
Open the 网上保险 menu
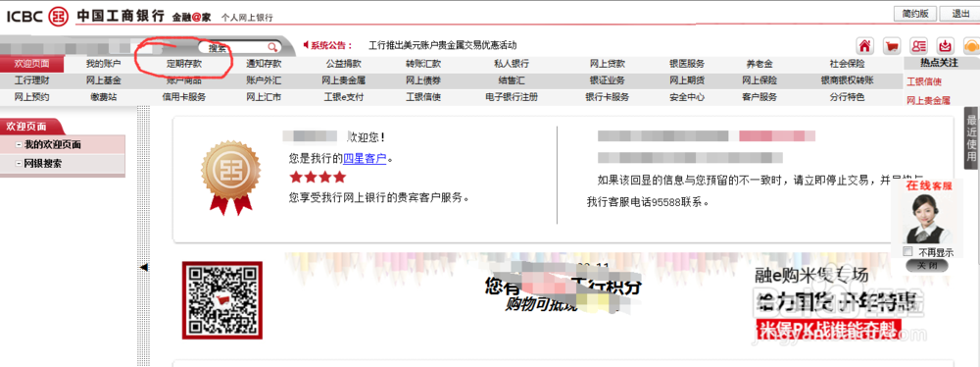[x=759, y=80]
